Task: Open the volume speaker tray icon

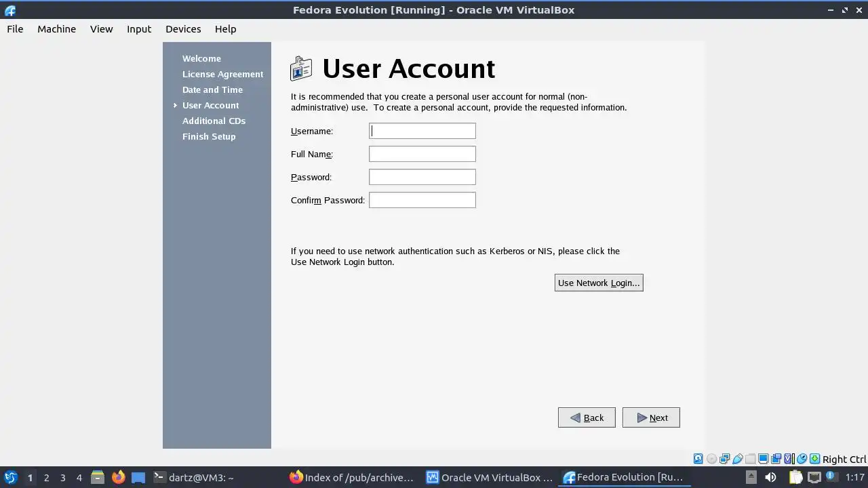Action: pos(770,477)
